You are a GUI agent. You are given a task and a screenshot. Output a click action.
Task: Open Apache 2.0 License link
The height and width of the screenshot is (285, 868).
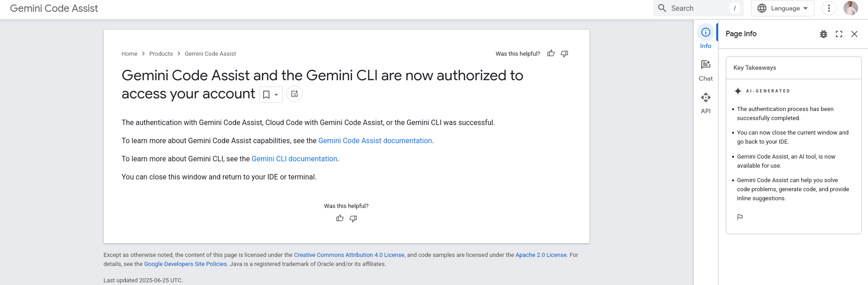coord(541,255)
